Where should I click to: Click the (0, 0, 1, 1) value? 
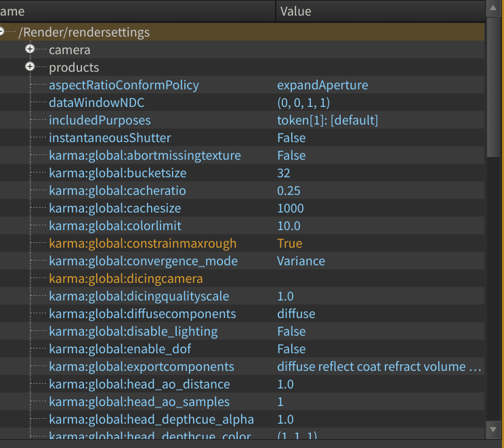click(303, 103)
